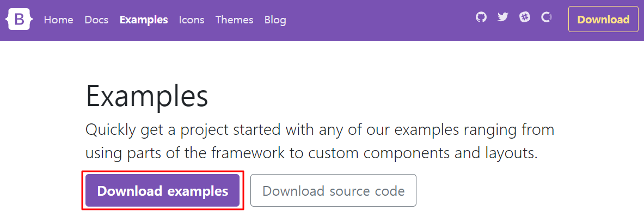The height and width of the screenshot is (224, 644).
Task: Click the large Examples page heading
Action: tap(147, 97)
